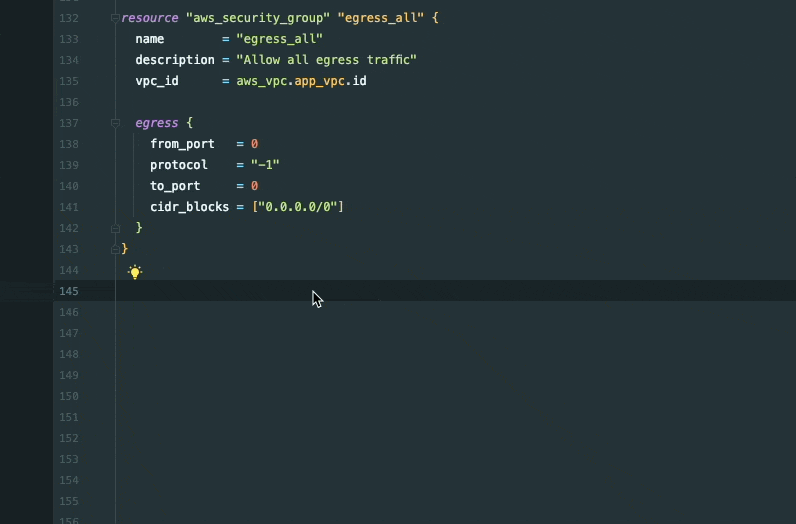Click the "Allow all egress traffic" string

click(326, 60)
